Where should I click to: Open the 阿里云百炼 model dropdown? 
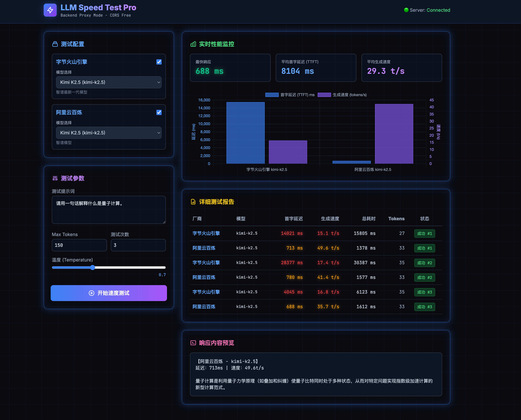pyautogui.click(x=109, y=133)
